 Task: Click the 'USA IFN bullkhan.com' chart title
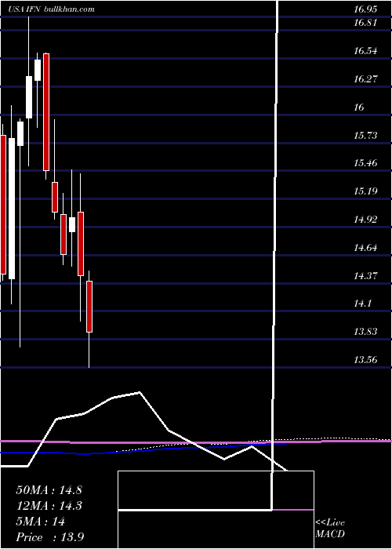[53, 9]
